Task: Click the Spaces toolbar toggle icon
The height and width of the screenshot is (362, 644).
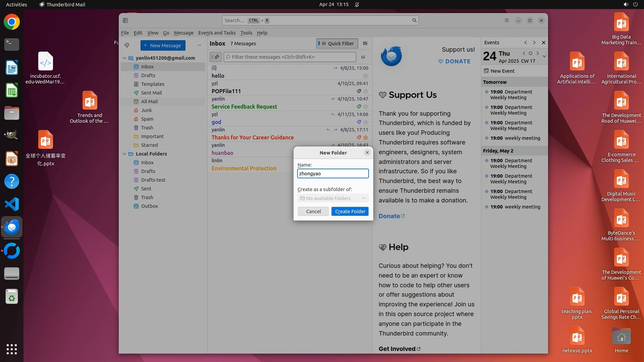Action: (x=125, y=20)
